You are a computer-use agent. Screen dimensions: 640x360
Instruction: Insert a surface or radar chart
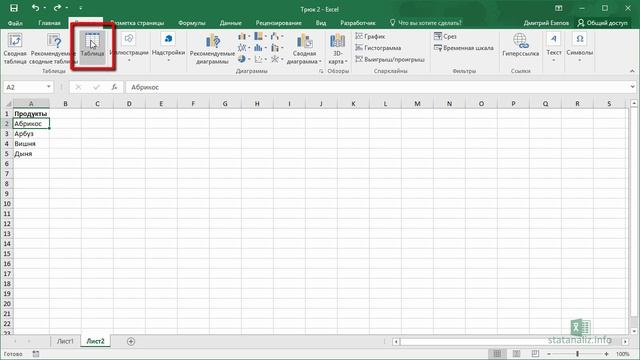pos(276,60)
